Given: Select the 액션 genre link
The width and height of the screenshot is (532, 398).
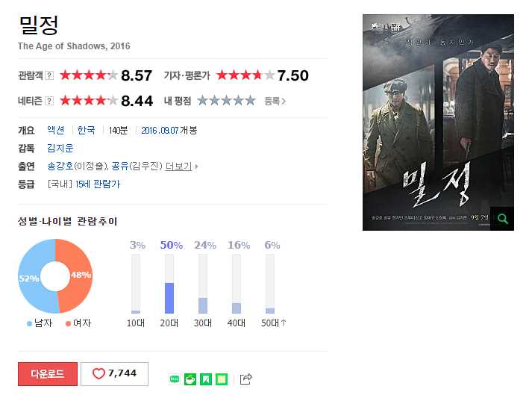Looking at the screenshot, I should point(56,130).
